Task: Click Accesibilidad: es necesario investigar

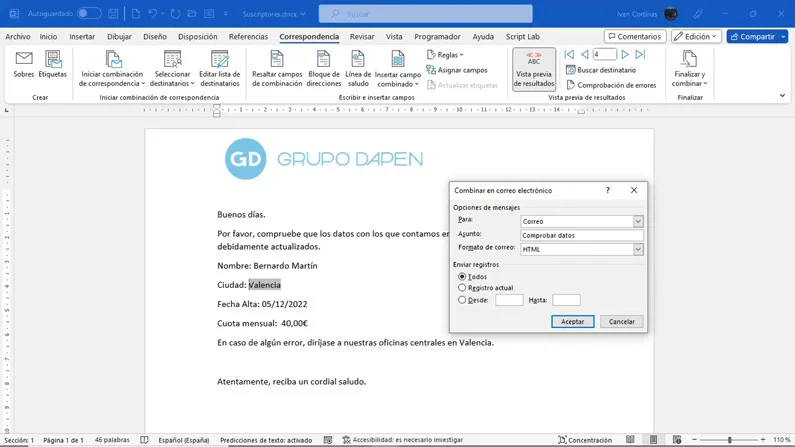Action: coord(403,440)
